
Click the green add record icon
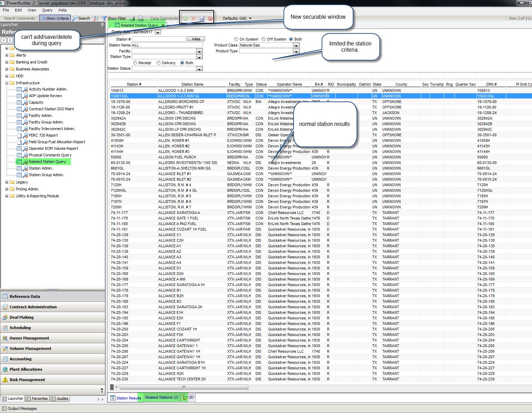(185, 18)
